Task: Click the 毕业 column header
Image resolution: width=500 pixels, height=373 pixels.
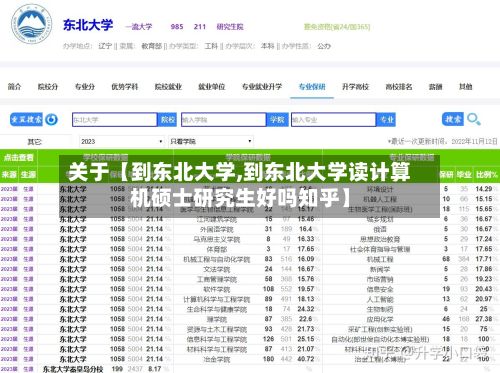Action: click(463, 174)
